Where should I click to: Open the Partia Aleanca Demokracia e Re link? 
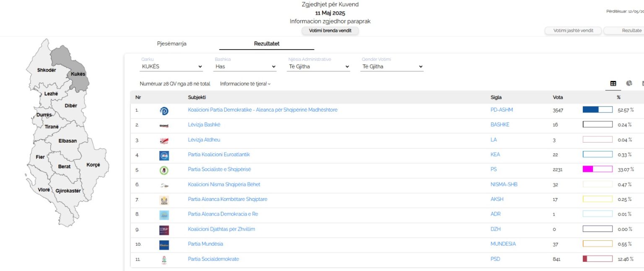pyautogui.click(x=223, y=214)
